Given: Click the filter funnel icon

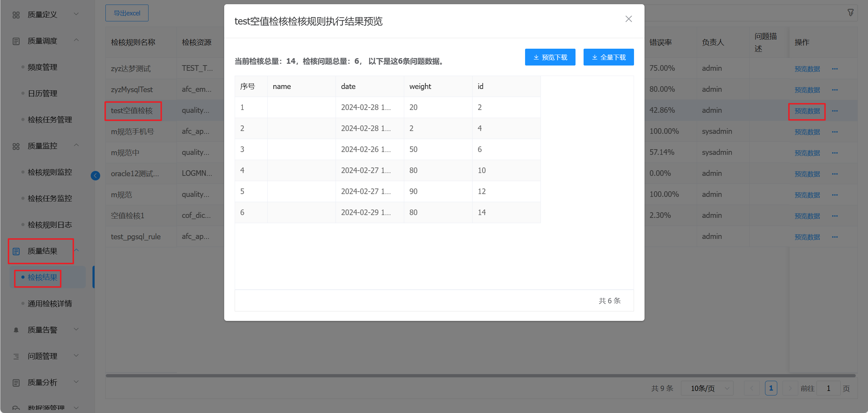Looking at the screenshot, I should pyautogui.click(x=850, y=13).
